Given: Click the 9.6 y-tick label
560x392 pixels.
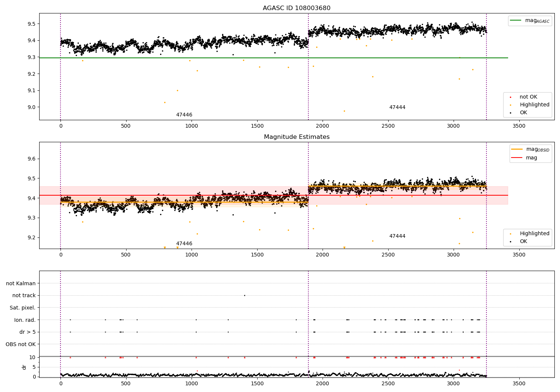Looking at the screenshot, I should pyautogui.click(x=31, y=159).
